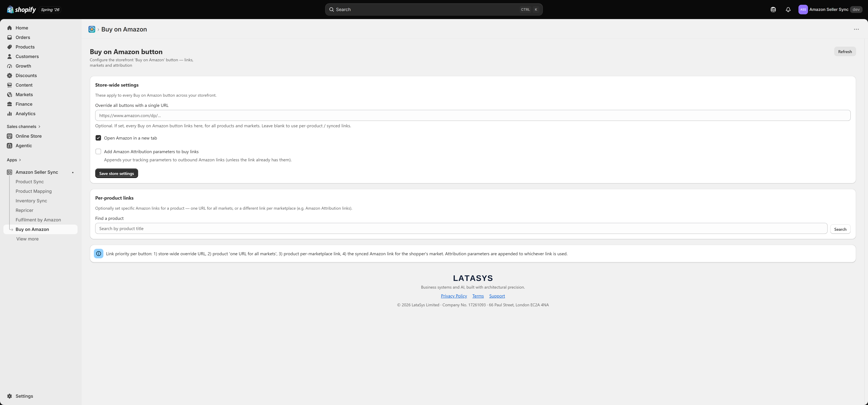The width and height of the screenshot is (868, 405).
Task: Uncheck Open Amazon in a new tab
Action: (98, 138)
